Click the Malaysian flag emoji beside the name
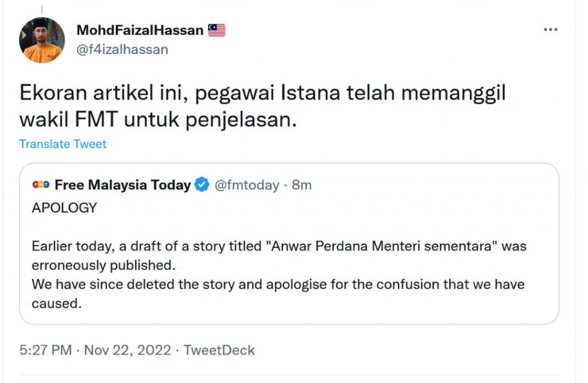Image resolution: width=588 pixels, height=383 pixels. pos(216,30)
